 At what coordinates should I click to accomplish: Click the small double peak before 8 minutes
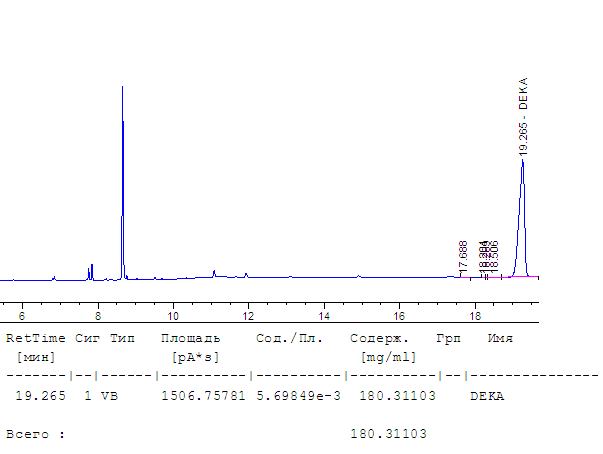tap(91, 270)
